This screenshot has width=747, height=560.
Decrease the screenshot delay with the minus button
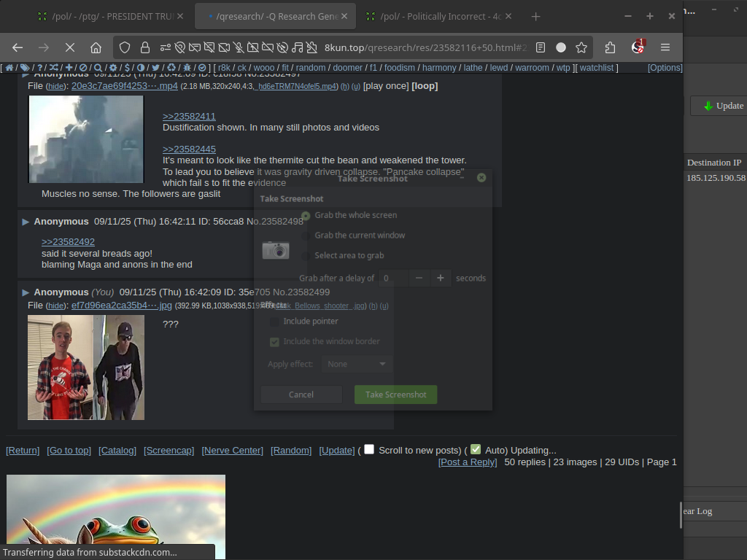tap(419, 278)
